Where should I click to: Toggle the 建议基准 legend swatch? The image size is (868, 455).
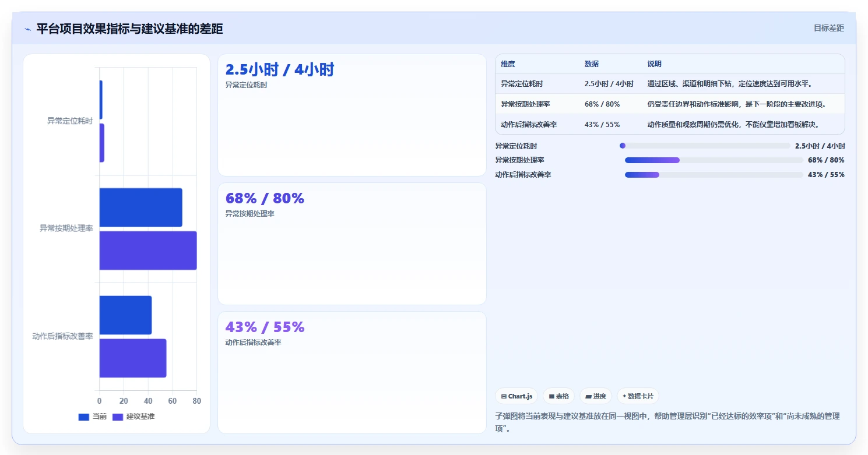118,417
